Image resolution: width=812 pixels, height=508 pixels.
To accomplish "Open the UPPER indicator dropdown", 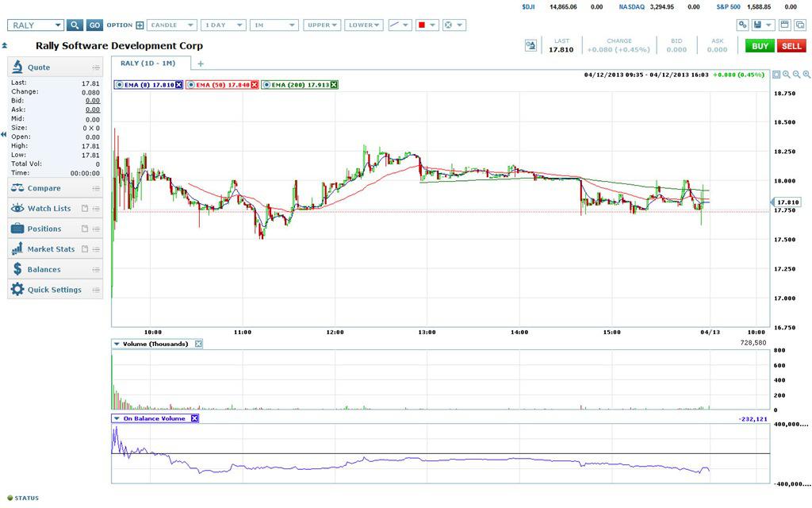I will coord(320,25).
